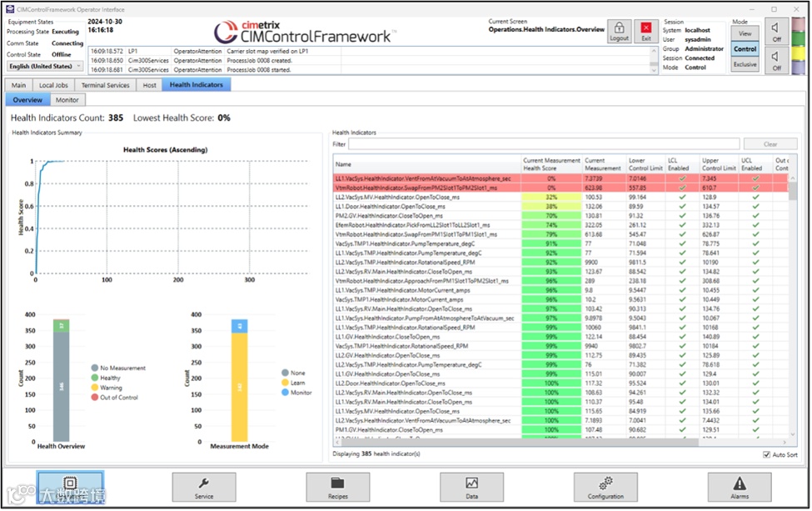Image resolution: width=812 pixels, height=511 pixels.
Task: Click the Warning legend swatch
Action: pyautogui.click(x=95, y=388)
